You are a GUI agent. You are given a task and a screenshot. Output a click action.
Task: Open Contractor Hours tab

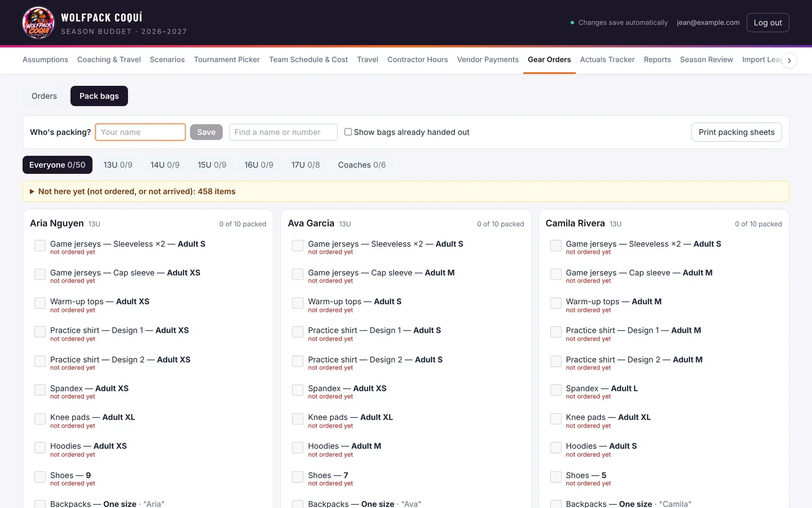tap(418, 60)
